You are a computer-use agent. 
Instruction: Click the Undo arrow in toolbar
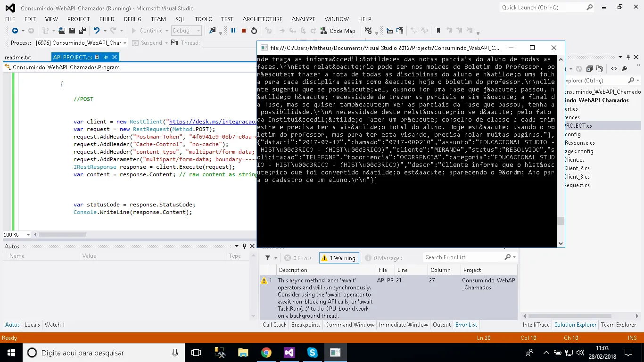coord(96,31)
